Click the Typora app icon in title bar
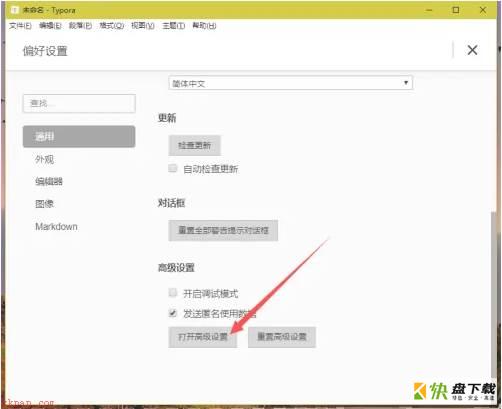Viewport: 502px width, 409px height. pos(14,10)
